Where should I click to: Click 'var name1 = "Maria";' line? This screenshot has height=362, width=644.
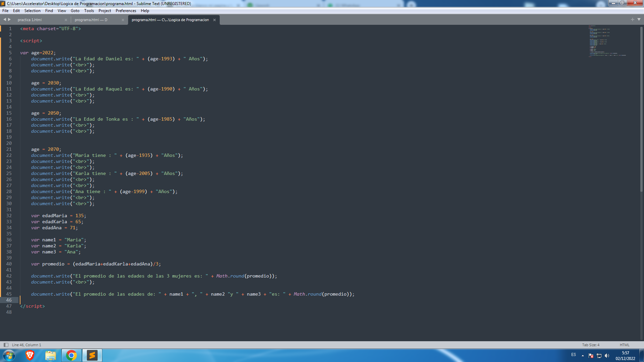pos(59,240)
